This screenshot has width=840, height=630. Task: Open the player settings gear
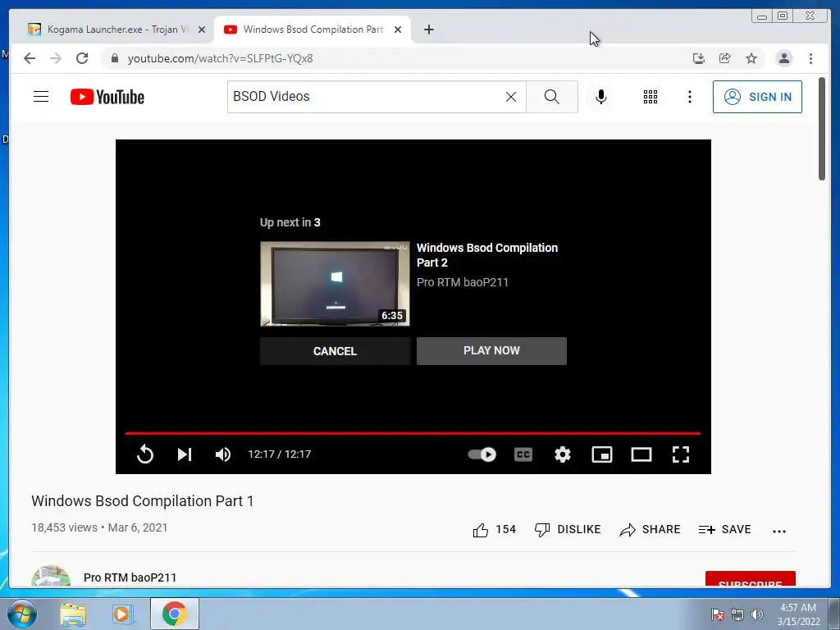click(x=563, y=454)
